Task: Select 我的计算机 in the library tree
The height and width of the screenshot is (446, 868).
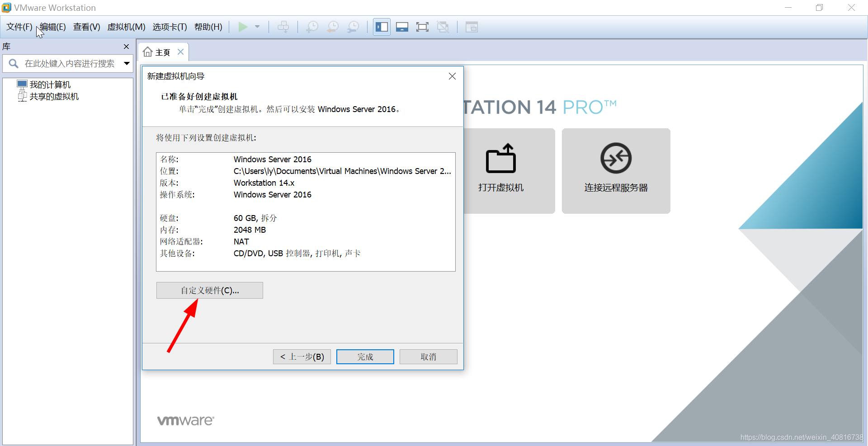Action: [50, 85]
